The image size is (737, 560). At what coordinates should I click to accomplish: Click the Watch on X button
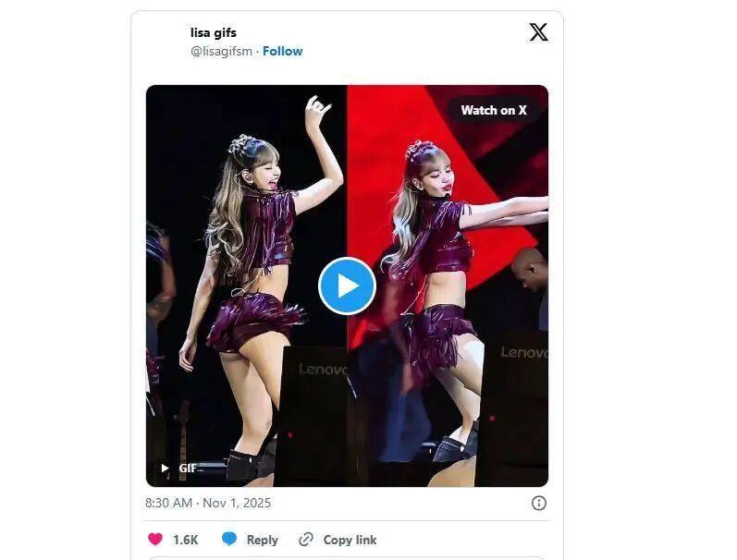coord(494,110)
